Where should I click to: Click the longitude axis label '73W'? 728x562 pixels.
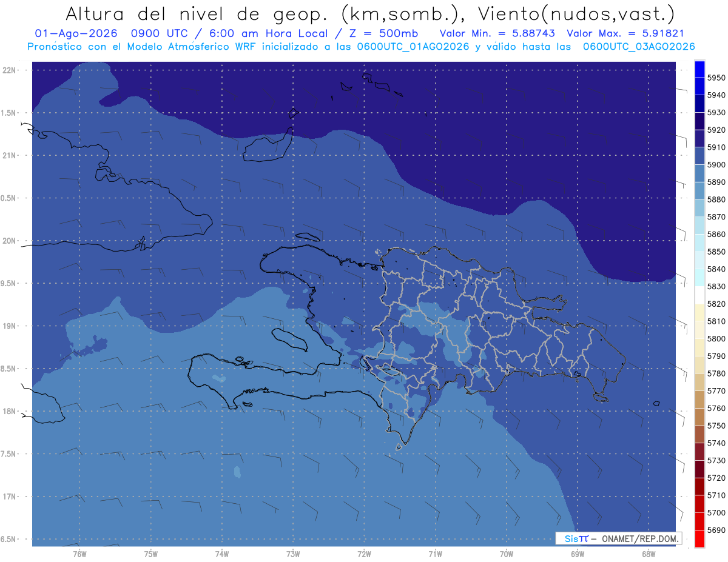tap(293, 554)
